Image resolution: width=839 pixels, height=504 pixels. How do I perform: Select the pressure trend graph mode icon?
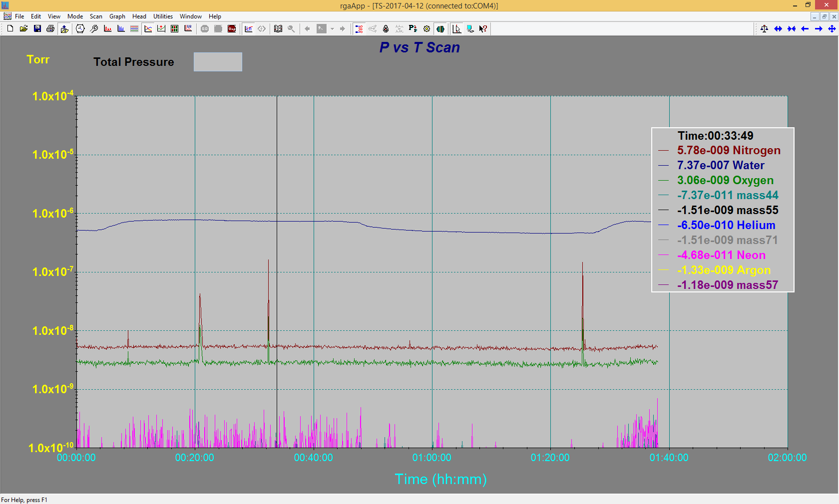(161, 29)
